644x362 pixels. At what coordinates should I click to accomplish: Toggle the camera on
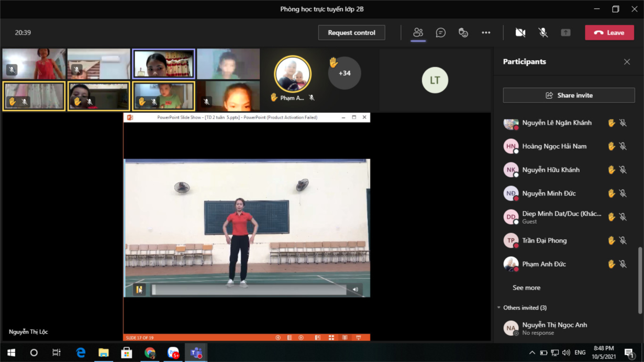(x=520, y=32)
